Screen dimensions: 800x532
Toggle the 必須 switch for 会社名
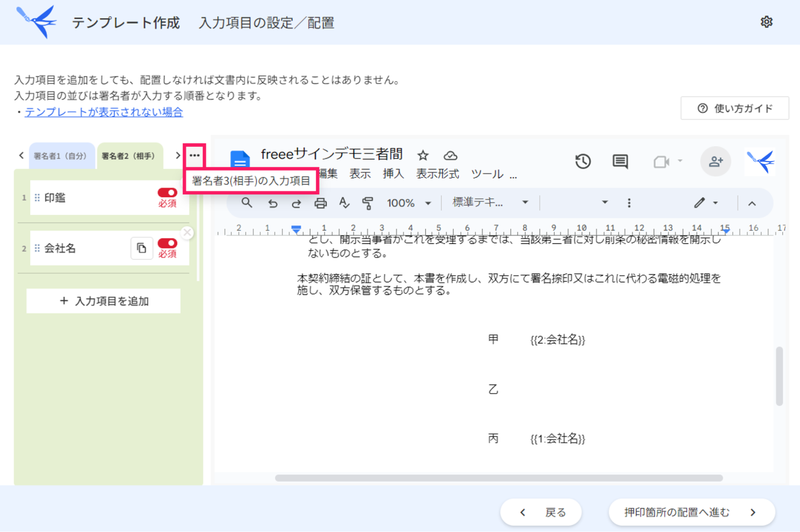(167, 243)
